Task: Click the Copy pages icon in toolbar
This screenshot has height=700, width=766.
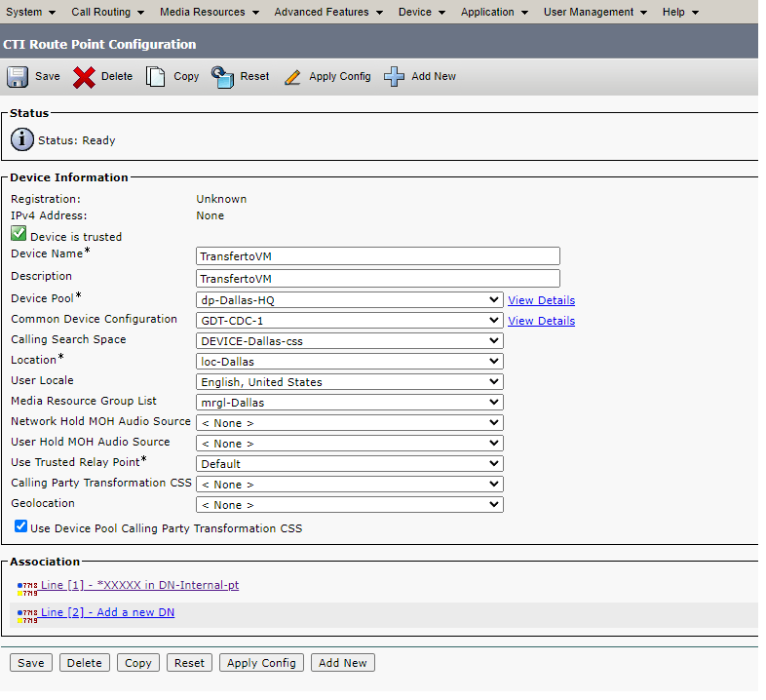Action: [x=155, y=77]
